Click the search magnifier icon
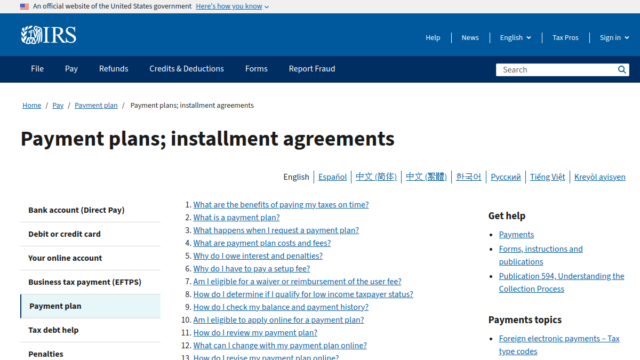Viewport: 640px width, 360px height. tap(622, 70)
